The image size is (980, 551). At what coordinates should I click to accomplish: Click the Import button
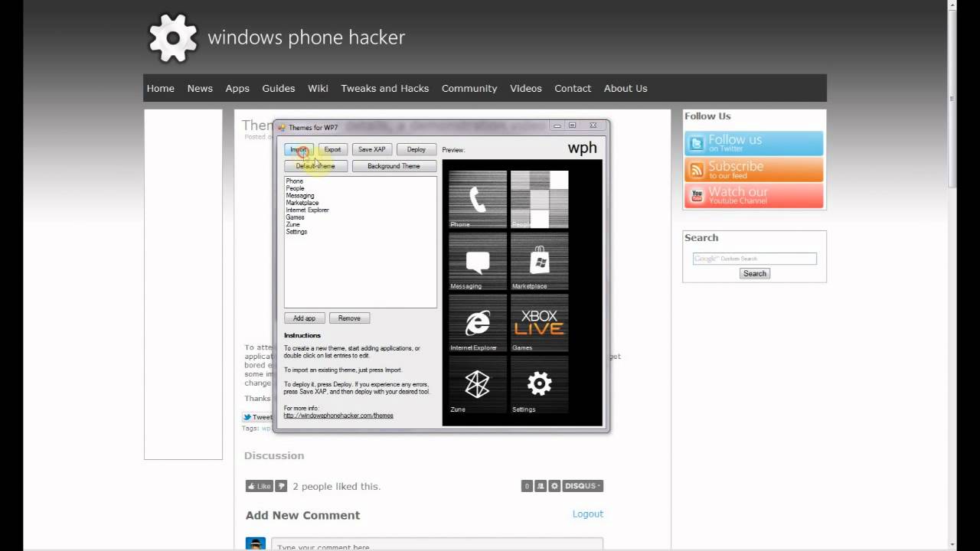pyautogui.click(x=299, y=149)
